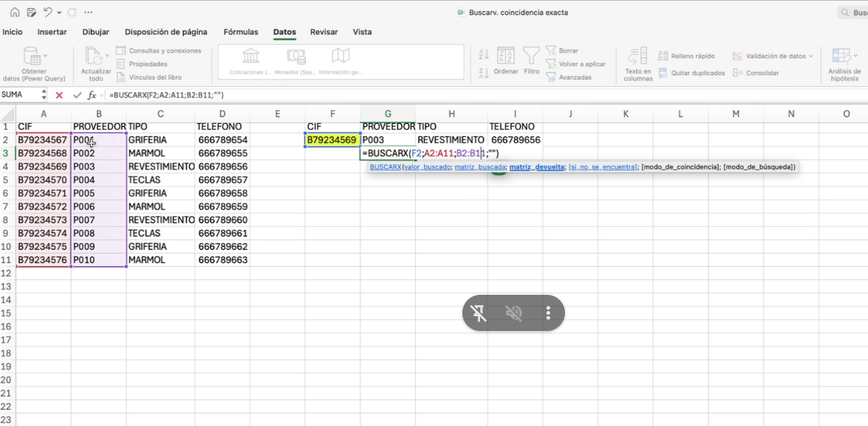Cancel formula with the red X

[x=60, y=95]
